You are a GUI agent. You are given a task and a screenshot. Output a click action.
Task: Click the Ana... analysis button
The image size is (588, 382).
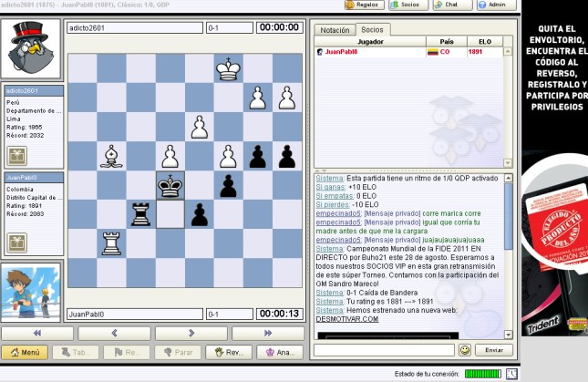(x=279, y=352)
